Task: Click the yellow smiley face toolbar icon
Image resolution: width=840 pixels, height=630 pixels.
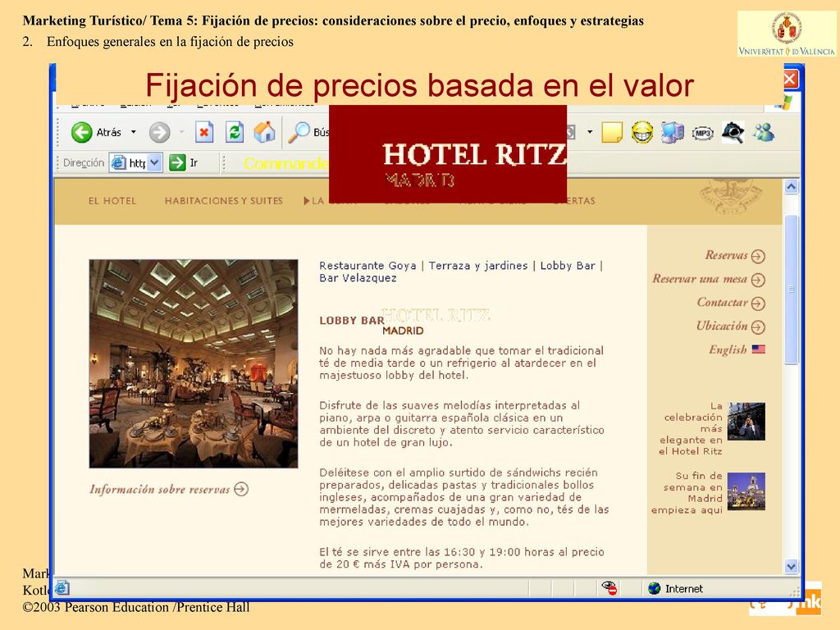Action: point(641,132)
